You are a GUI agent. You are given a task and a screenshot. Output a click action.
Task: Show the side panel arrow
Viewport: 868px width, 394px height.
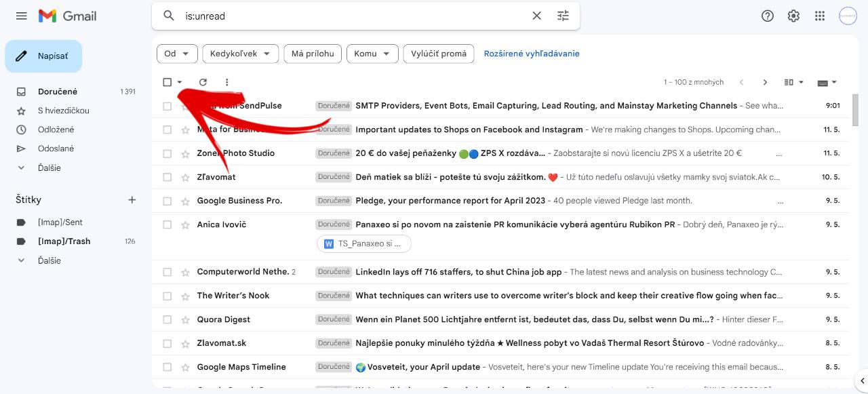862,380
